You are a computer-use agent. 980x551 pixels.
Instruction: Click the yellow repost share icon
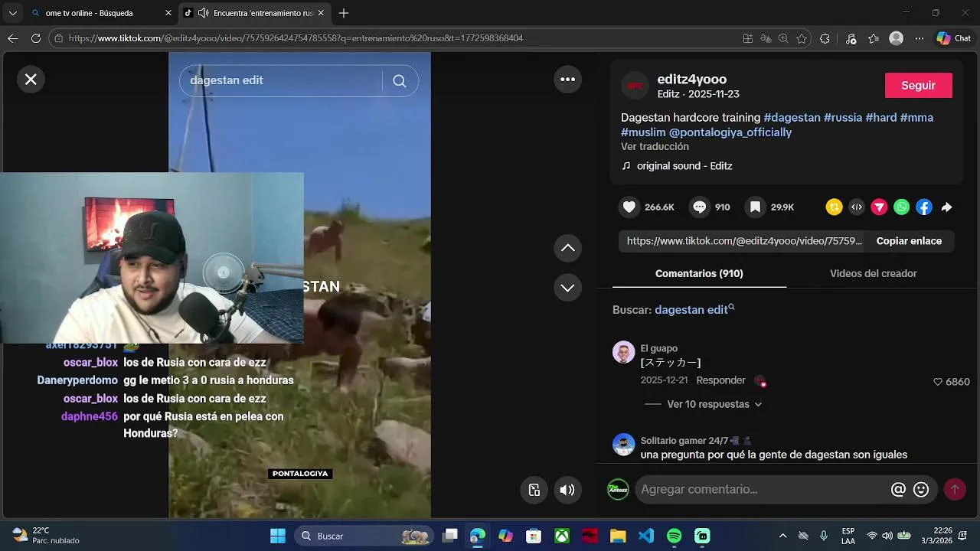834,207
